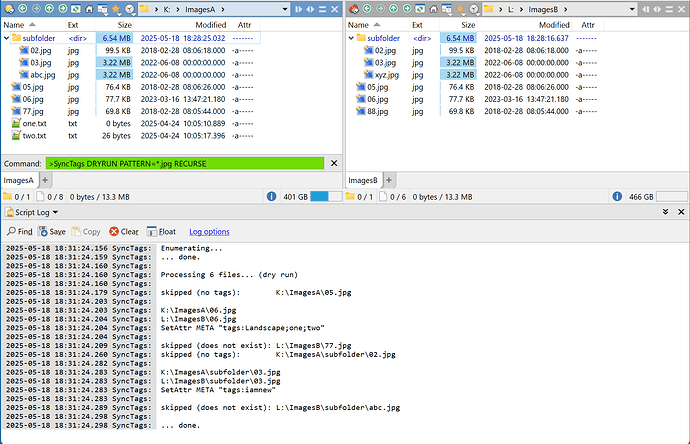Open the Favorites star in left pane
This screenshot has width=690, height=444.
pos(116,9)
